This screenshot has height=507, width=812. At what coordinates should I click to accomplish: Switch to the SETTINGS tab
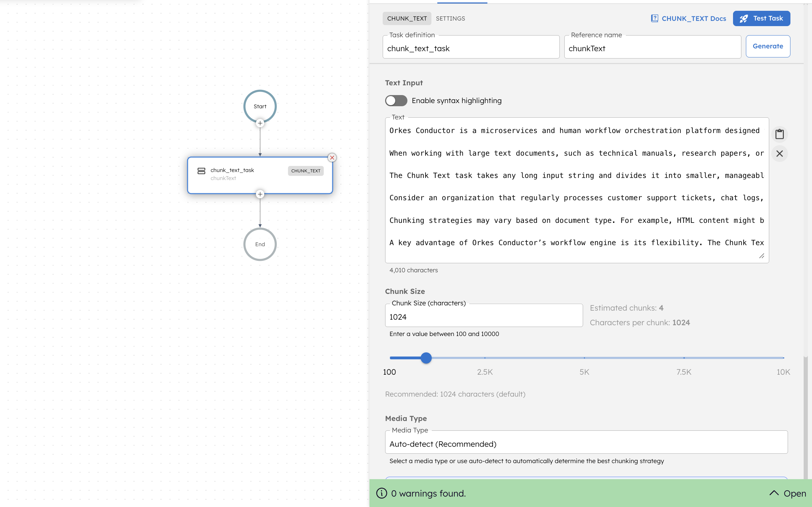tap(450, 18)
